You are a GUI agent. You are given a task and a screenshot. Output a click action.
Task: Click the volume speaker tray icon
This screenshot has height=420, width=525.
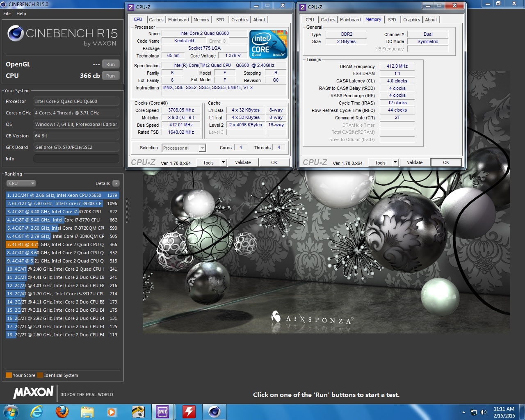tap(483, 412)
